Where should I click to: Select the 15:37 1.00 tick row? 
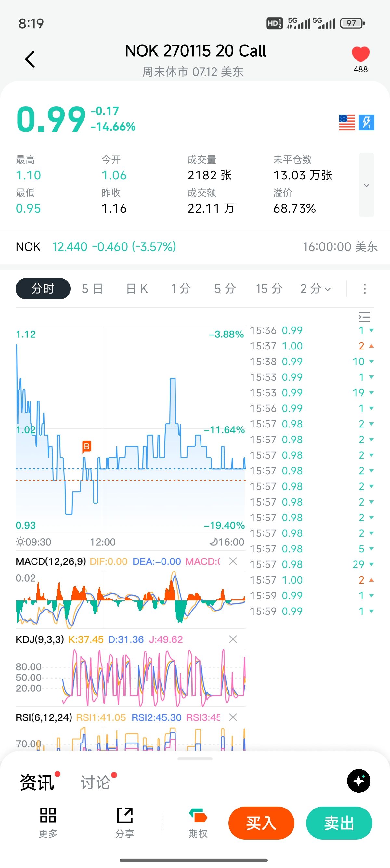click(312, 346)
